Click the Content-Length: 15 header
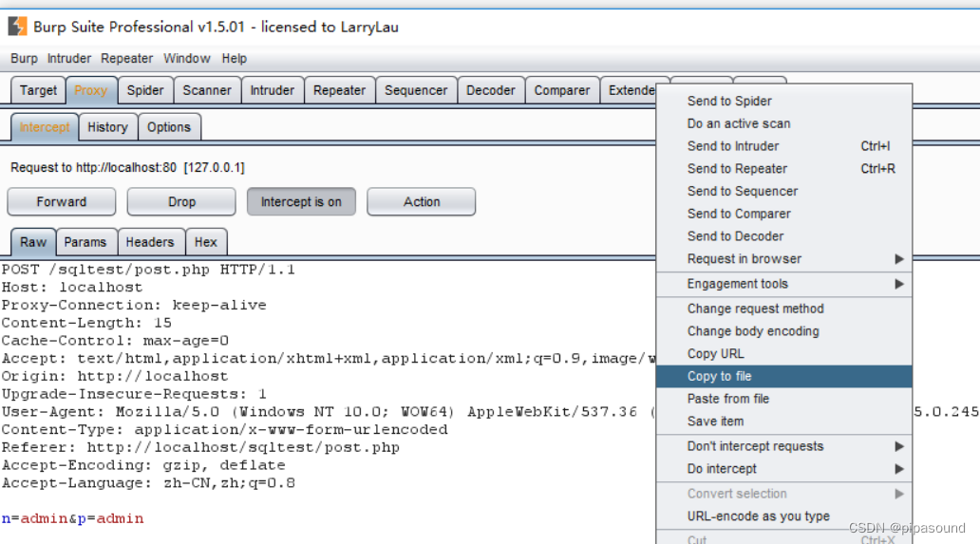Screen dimensions: 980x544 click(86, 323)
